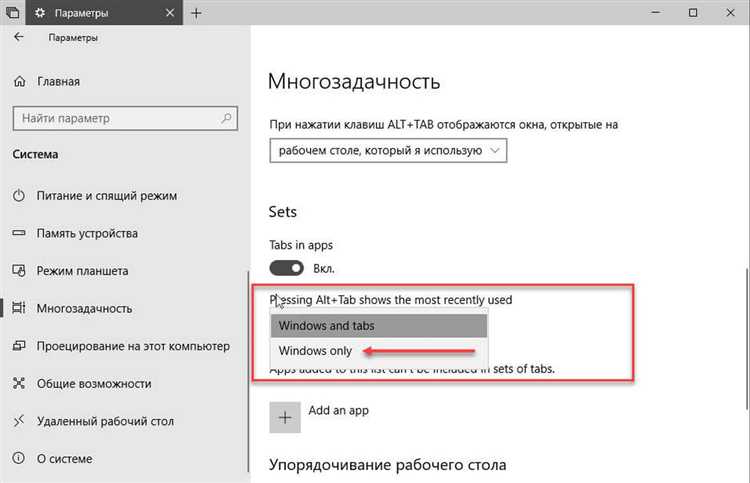Click the Sets tab group icon in title bar
Screen dimensions: 750x483
click(x=12, y=13)
